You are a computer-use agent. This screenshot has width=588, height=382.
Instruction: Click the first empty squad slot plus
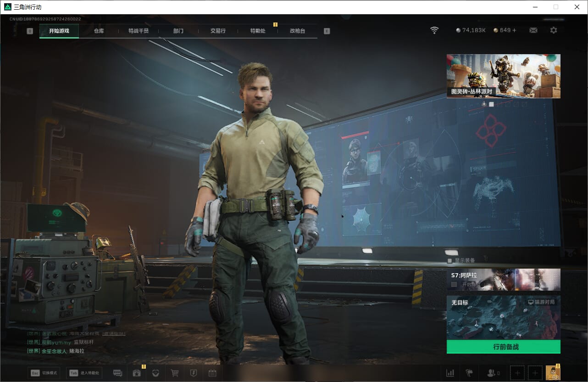coord(517,373)
